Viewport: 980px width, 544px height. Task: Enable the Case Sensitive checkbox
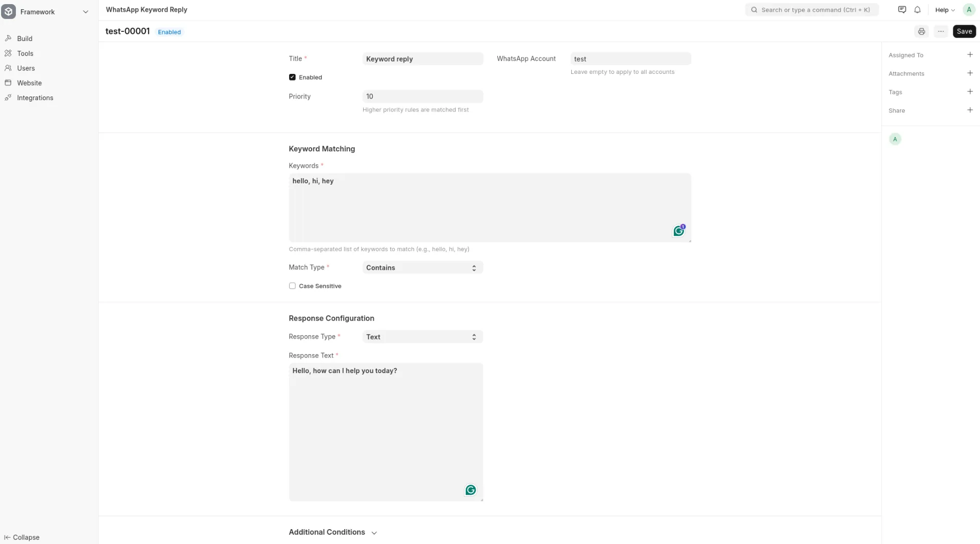[292, 286]
